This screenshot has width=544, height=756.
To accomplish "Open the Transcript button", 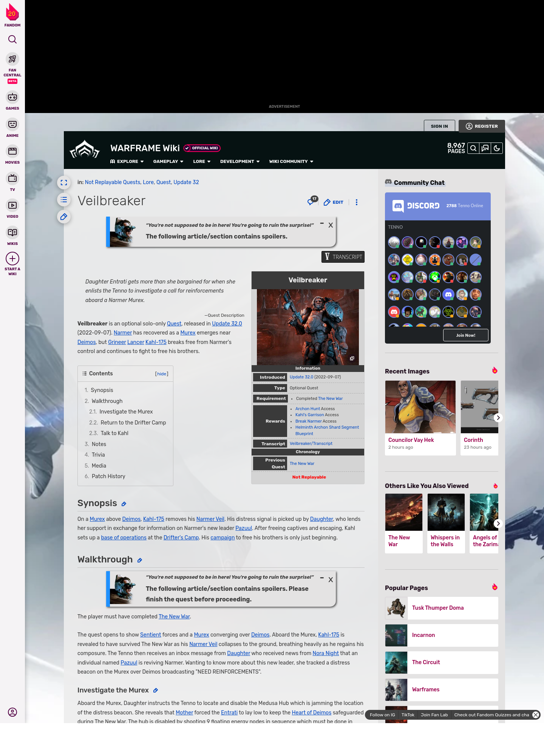I will [343, 257].
